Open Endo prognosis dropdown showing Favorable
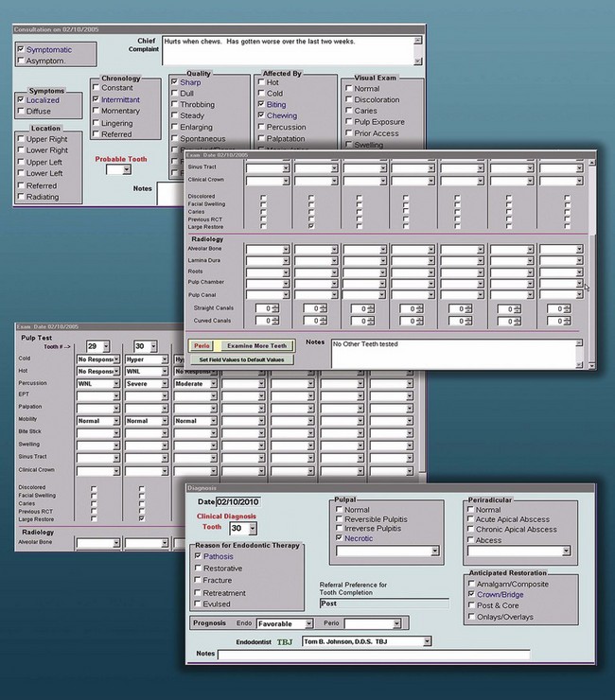The image size is (615, 700). coord(308,623)
